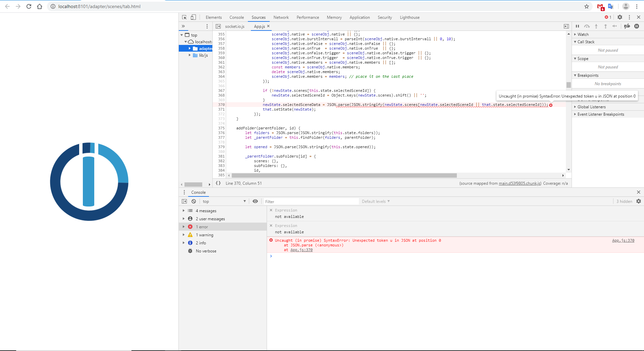Image resolution: width=644 pixels, height=351 pixels.
Task: Open the DevTools three-dot customize menu
Action: point(629,17)
